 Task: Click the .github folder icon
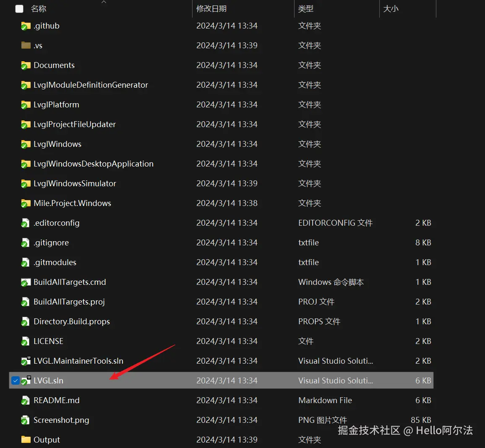point(26,26)
